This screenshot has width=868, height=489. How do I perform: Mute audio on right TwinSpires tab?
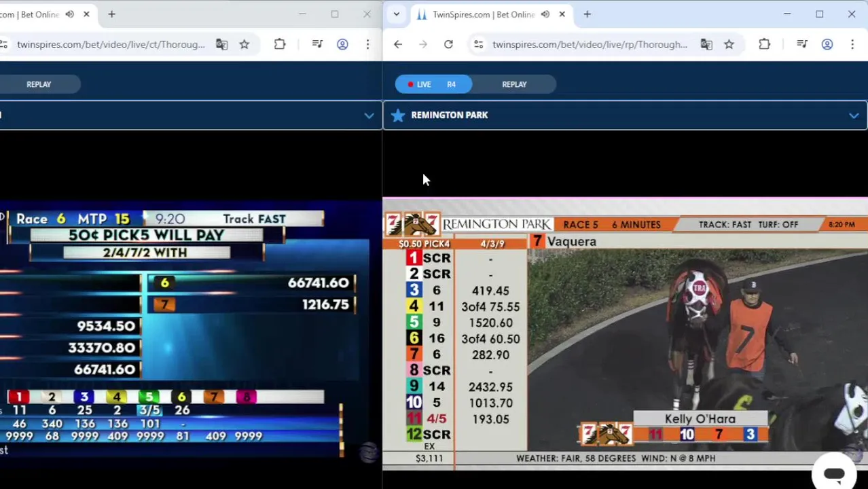click(x=545, y=14)
